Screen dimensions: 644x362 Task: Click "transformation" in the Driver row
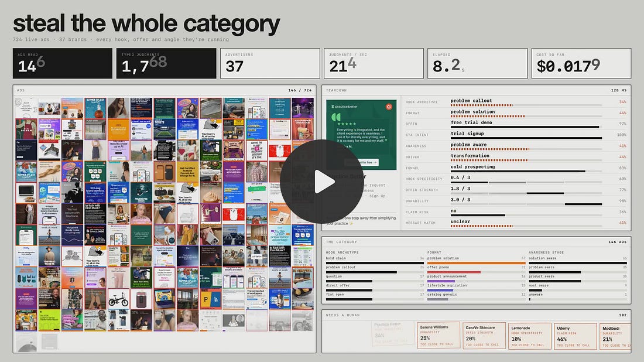[470, 156]
